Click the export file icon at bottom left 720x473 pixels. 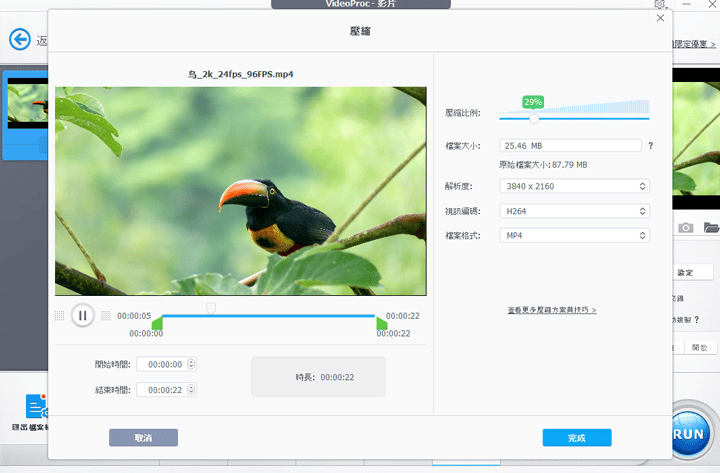pyautogui.click(x=36, y=406)
